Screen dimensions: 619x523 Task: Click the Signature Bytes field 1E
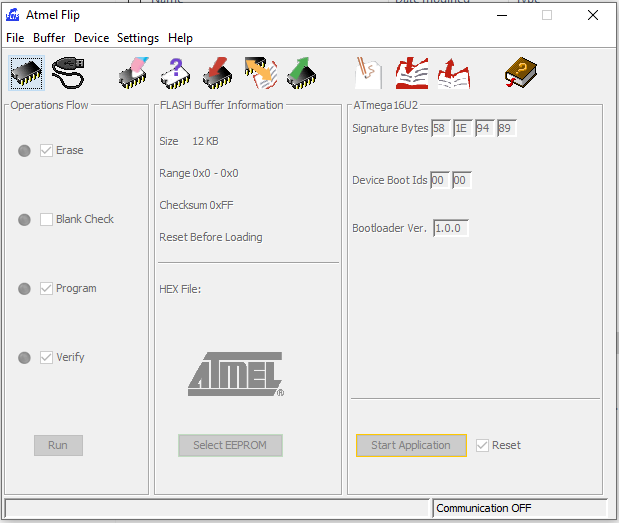coord(463,128)
